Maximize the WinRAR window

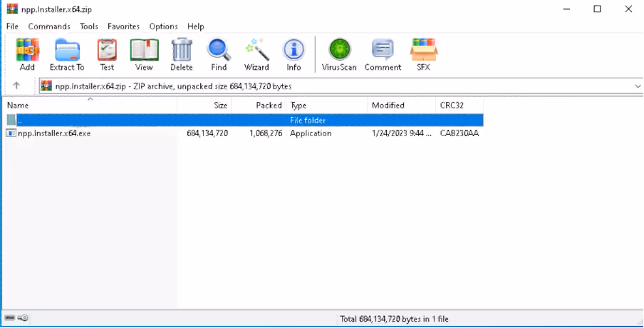[597, 9]
